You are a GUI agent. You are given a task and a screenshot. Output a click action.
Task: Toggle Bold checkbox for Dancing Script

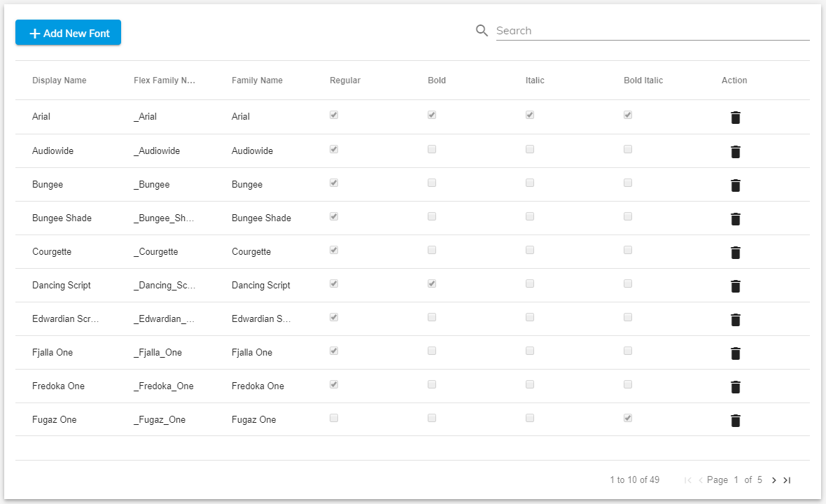[432, 283]
